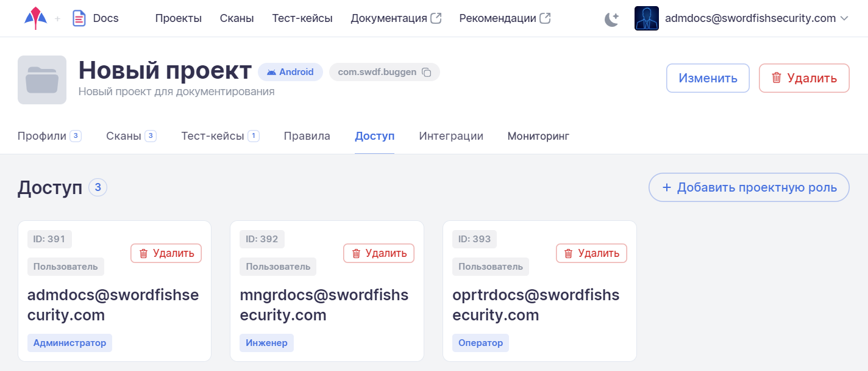Open the Сканы menu item

click(x=237, y=18)
